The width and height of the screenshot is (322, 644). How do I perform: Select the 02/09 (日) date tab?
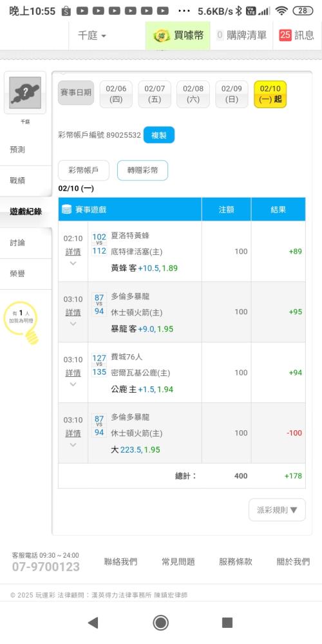coord(232,94)
